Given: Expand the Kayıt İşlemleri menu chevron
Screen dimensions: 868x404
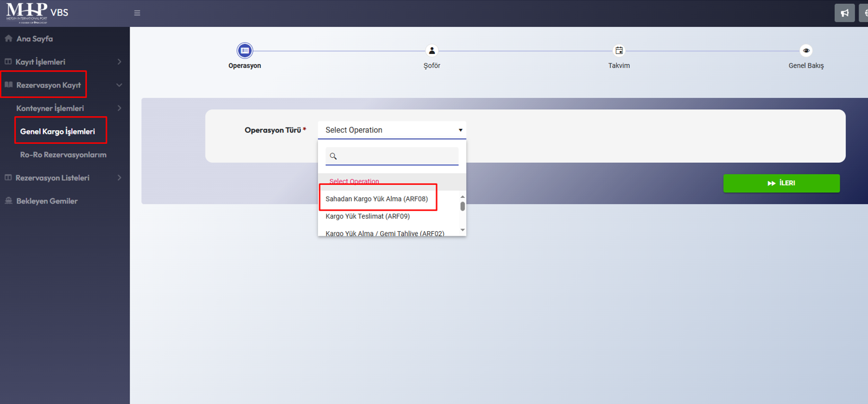Looking at the screenshot, I should [x=119, y=62].
